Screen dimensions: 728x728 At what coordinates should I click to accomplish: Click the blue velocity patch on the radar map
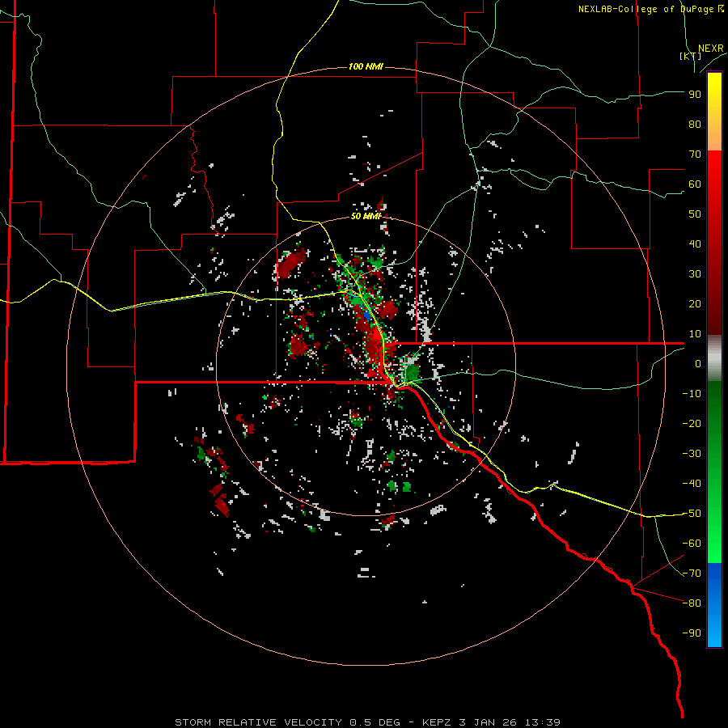tap(367, 315)
